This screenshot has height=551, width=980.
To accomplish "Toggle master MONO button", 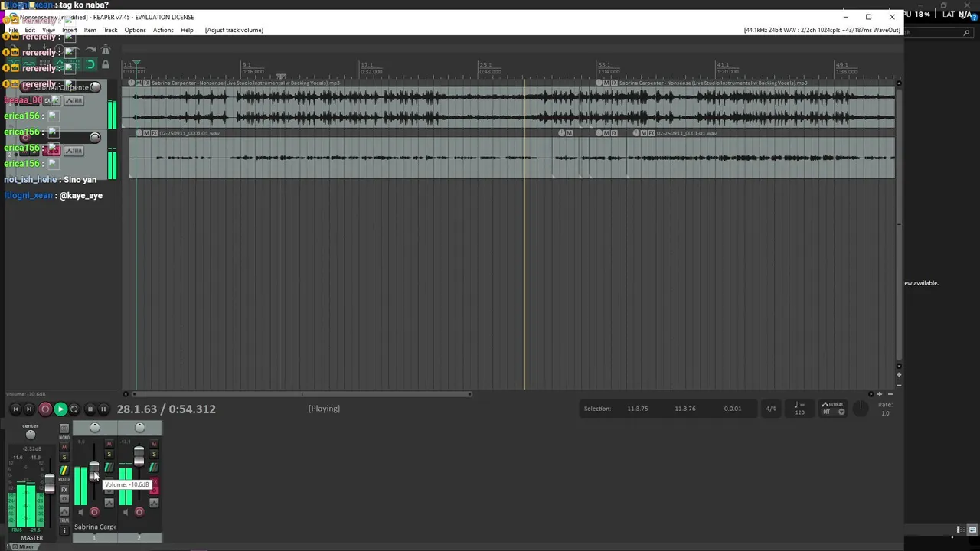I will (64, 429).
